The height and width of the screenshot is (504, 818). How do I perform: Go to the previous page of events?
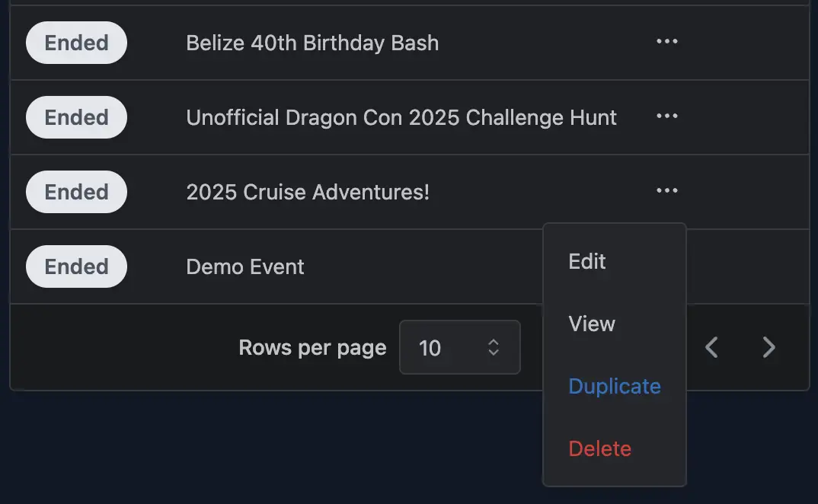[711, 347]
